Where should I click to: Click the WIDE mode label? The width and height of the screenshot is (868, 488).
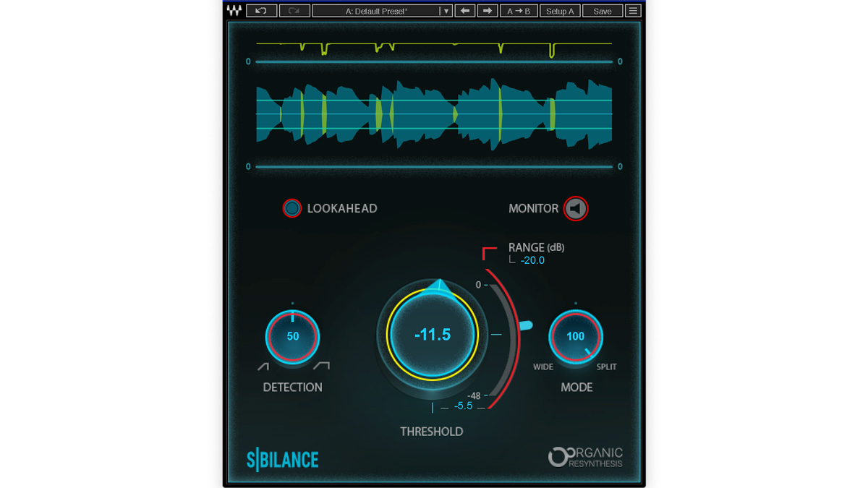543,367
